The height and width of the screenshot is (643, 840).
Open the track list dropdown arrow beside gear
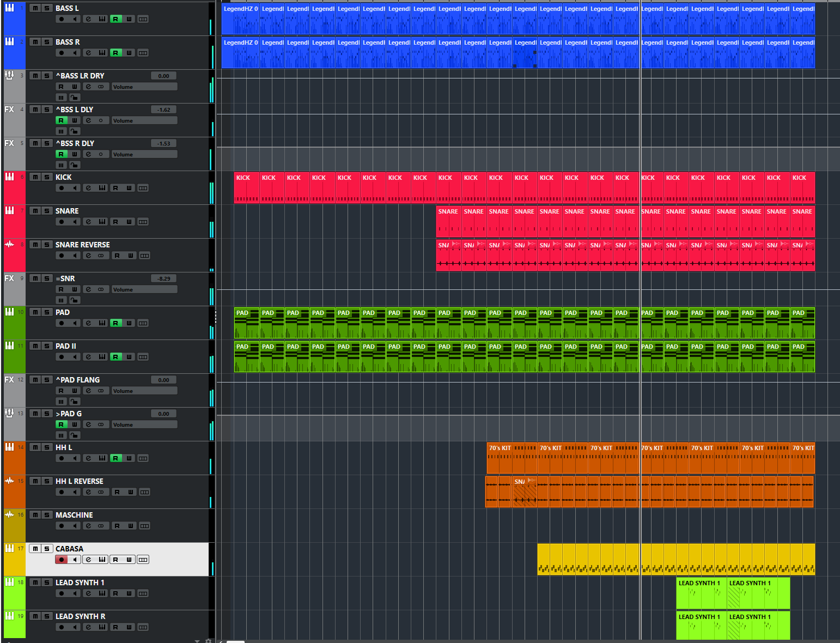(x=197, y=641)
